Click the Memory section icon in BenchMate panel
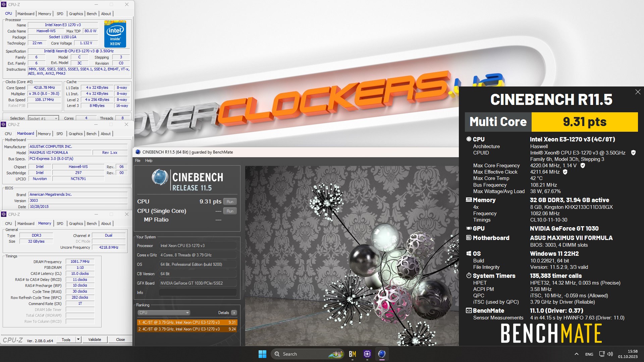 pos(469,200)
